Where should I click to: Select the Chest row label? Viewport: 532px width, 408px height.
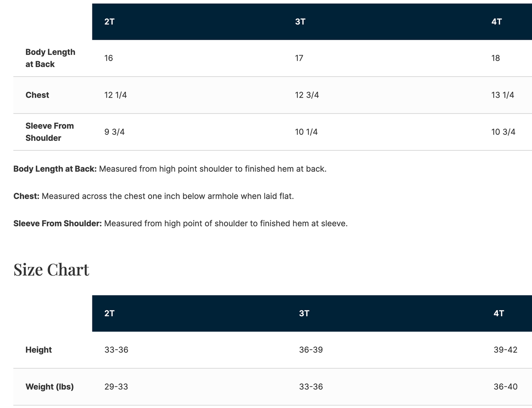pyautogui.click(x=37, y=95)
